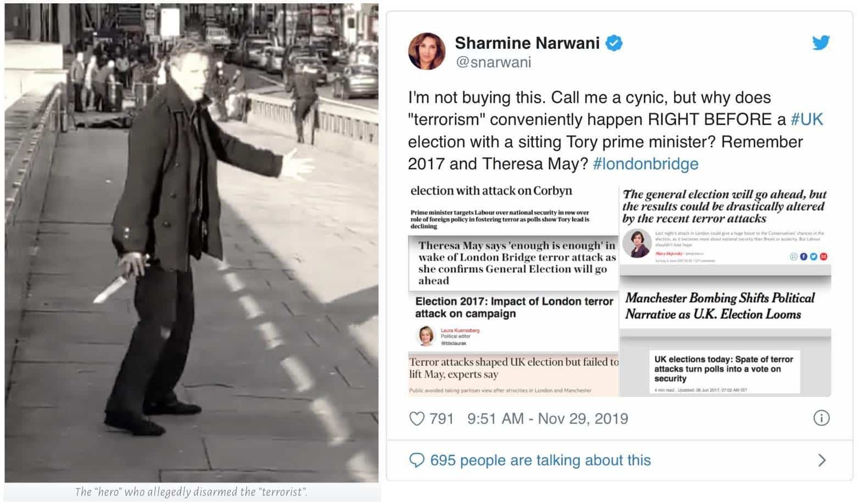Open the #UK hashtag

[x=807, y=120]
